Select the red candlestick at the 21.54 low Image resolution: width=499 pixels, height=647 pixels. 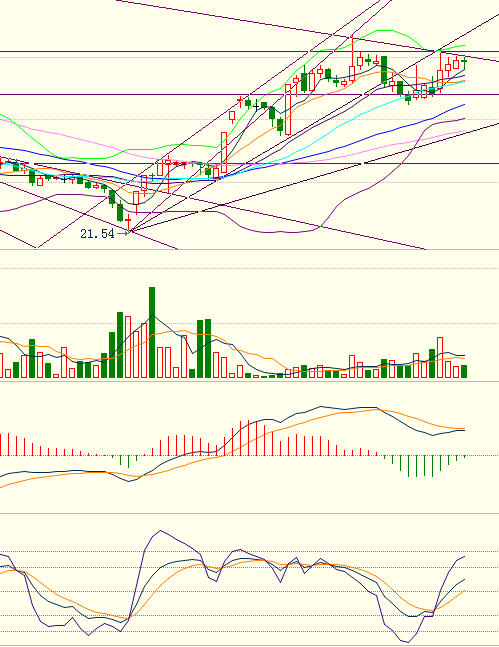(x=128, y=222)
